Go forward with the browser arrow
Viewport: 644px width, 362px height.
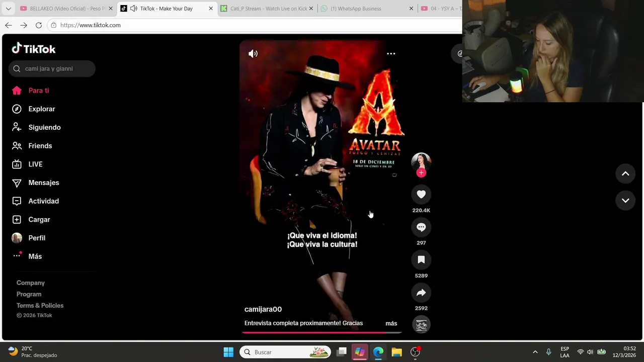pos(24,25)
